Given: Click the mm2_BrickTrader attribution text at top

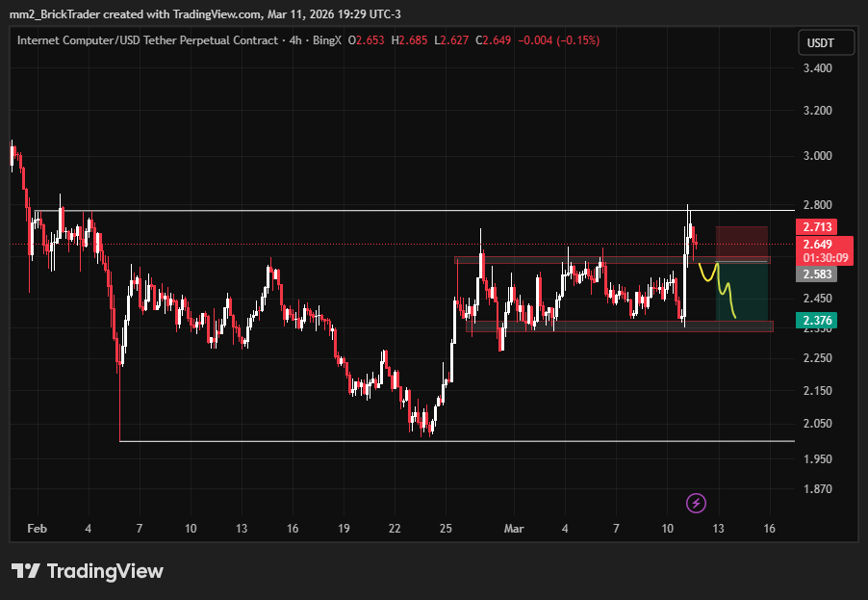Looking at the screenshot, I should pyautogui.click(x=205, y=14).
